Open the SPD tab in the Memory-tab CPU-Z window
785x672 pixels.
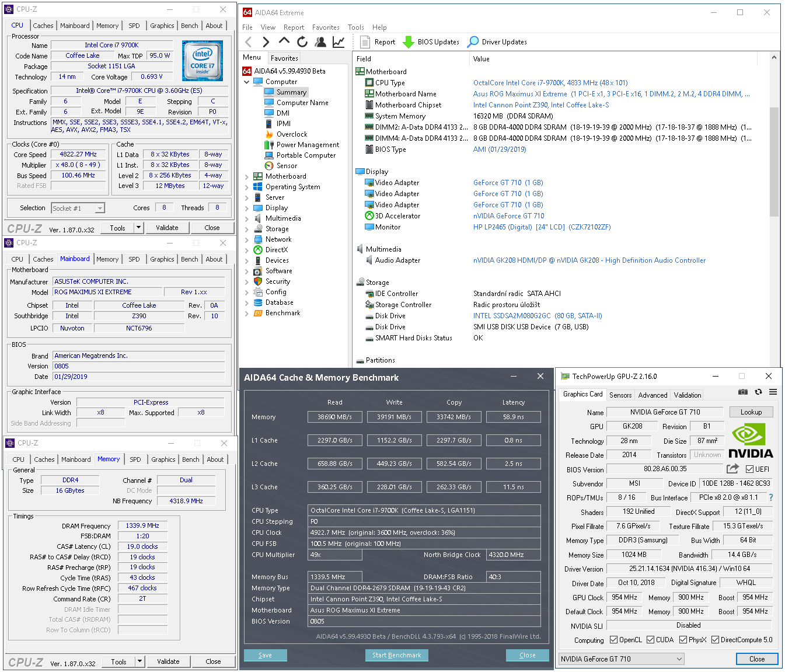pyautogui.click(x=135, y=459)
